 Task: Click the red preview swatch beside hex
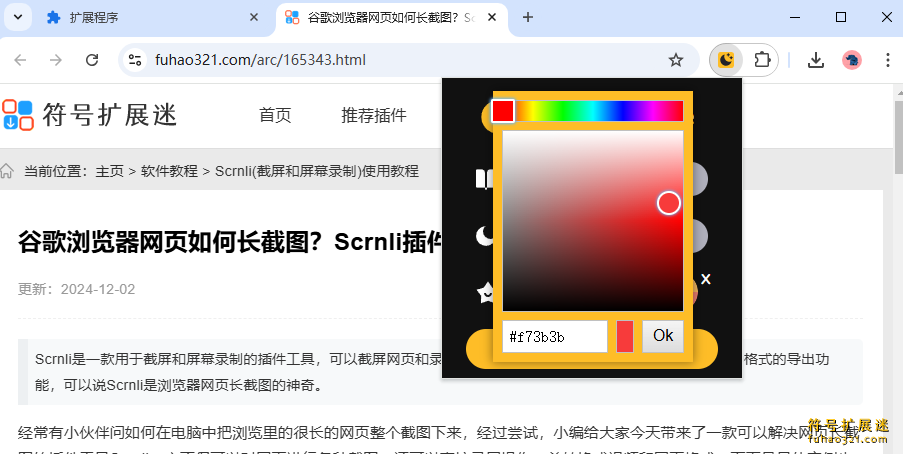click(x=625, y=336)
